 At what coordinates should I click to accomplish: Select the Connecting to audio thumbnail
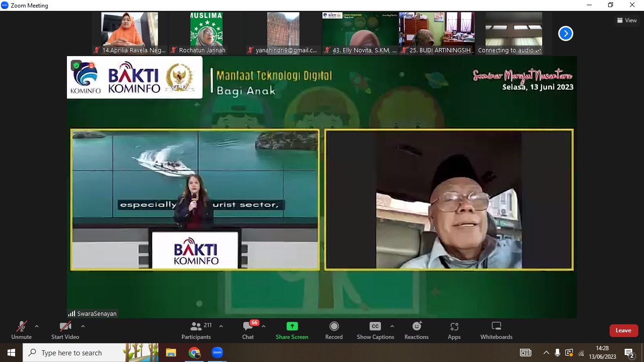pyautogui.click(x=514, y=33)
